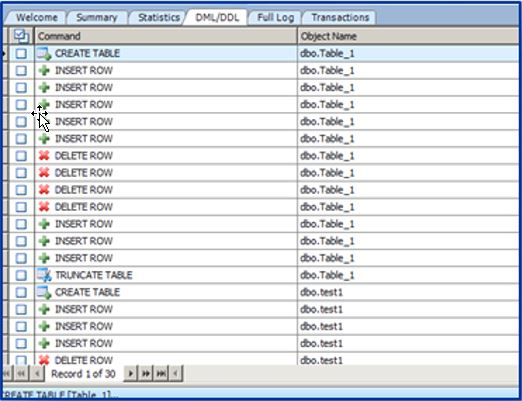Screen dimensions: 522x401
Task: Click the TRUNCATE TABLE row icon
Action: tap(44, 275)
